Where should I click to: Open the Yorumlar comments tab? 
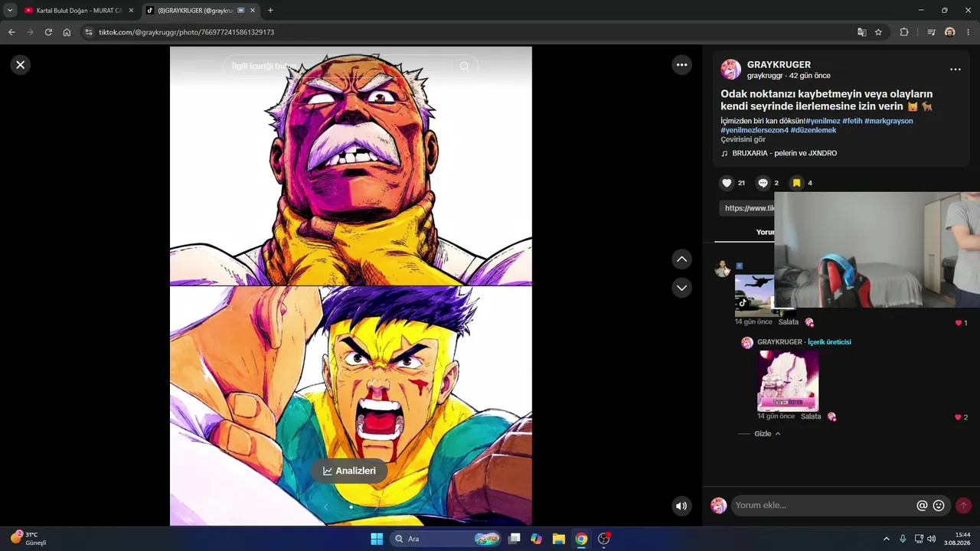point(766,232)
